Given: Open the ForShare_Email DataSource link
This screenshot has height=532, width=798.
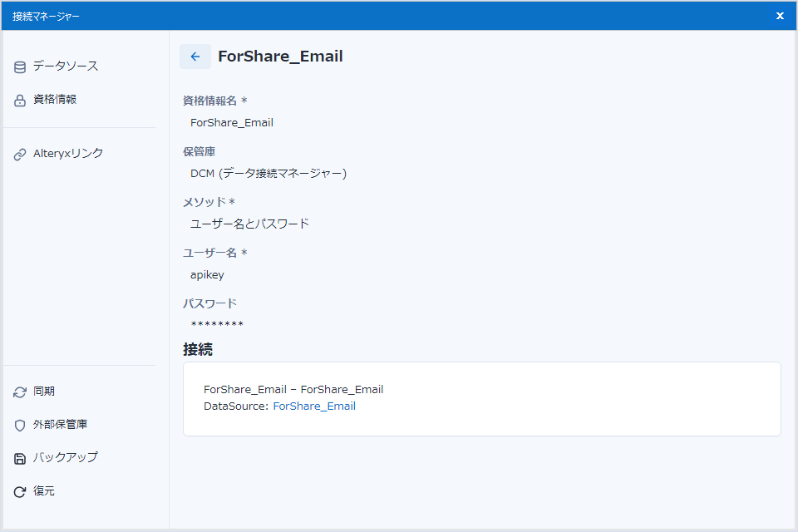Looking at the screenshot, I should click(x=314, y=406).
